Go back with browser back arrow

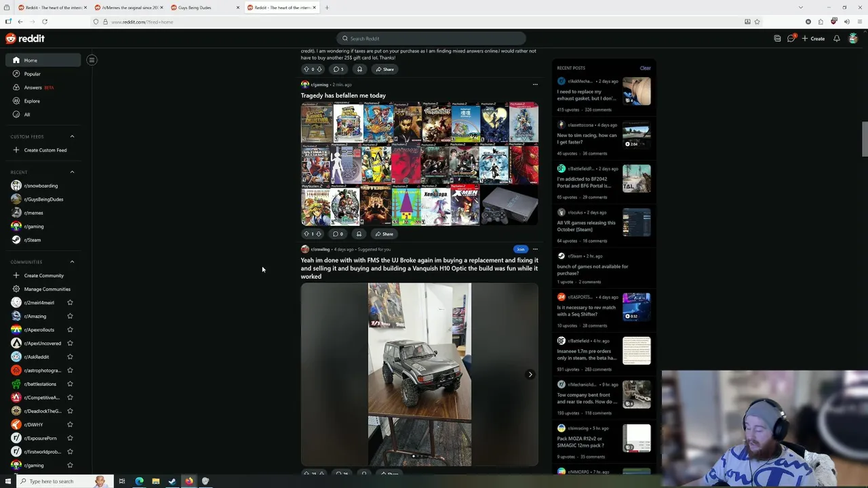[x=20, y=22]
